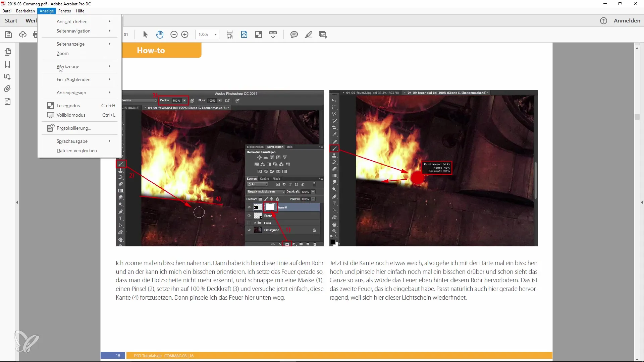Open the Bearbeiten menu
The image size is (644, 362).
pyautogui.click(x=25, y=11)
